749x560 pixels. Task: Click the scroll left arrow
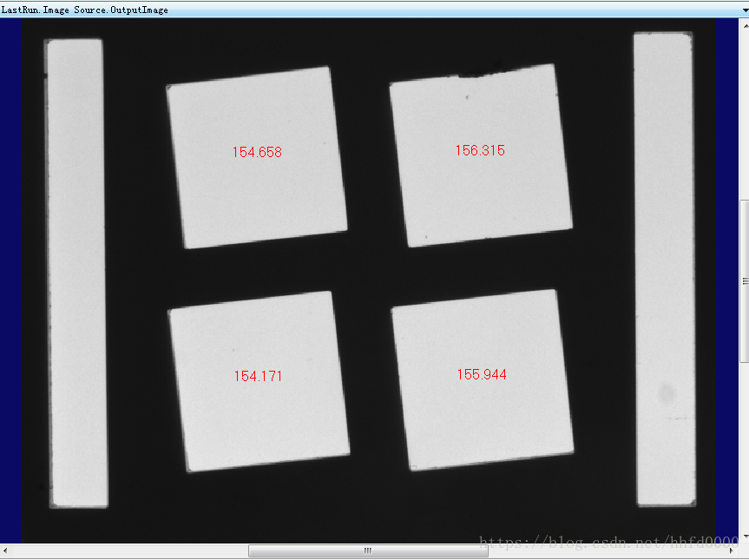[x=4, y=550]
